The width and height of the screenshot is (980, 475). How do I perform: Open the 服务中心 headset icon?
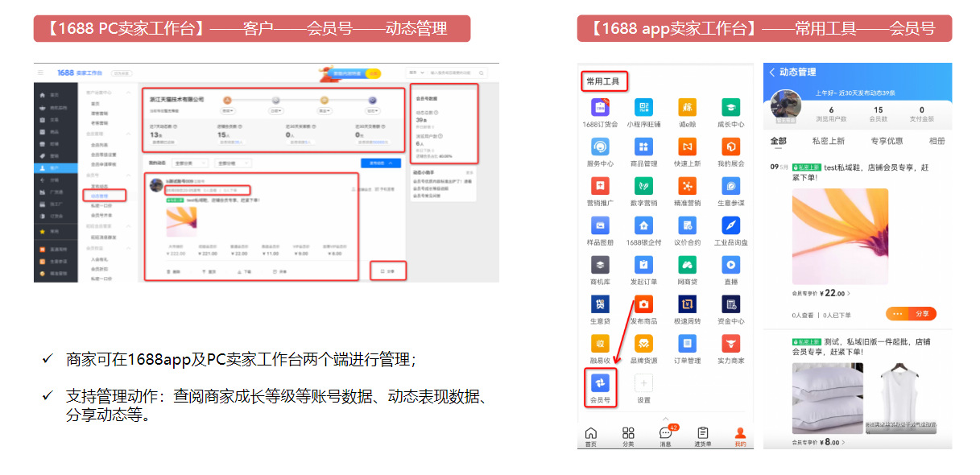pyautogui.click(x=600, y=147)
